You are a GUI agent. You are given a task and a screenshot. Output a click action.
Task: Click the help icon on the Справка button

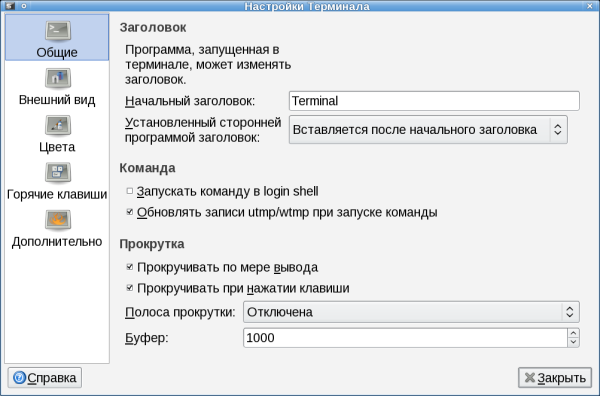[x=19, y=378]
